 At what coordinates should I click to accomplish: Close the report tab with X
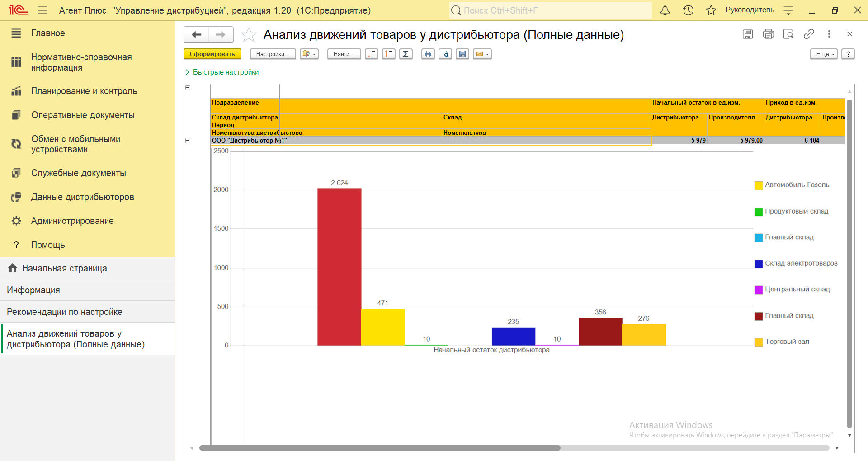849,34
